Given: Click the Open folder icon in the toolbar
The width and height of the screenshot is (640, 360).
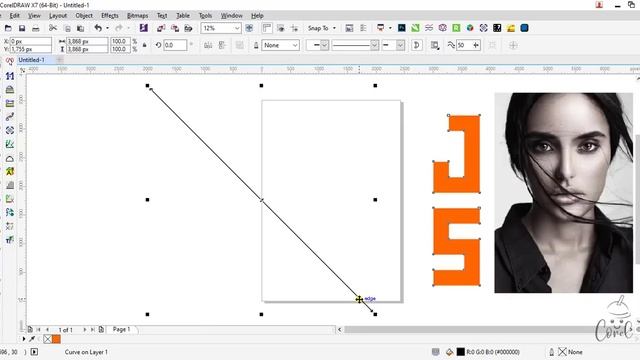Looking at the screenshot, I should pyautogui.click(x=8, y=28).
